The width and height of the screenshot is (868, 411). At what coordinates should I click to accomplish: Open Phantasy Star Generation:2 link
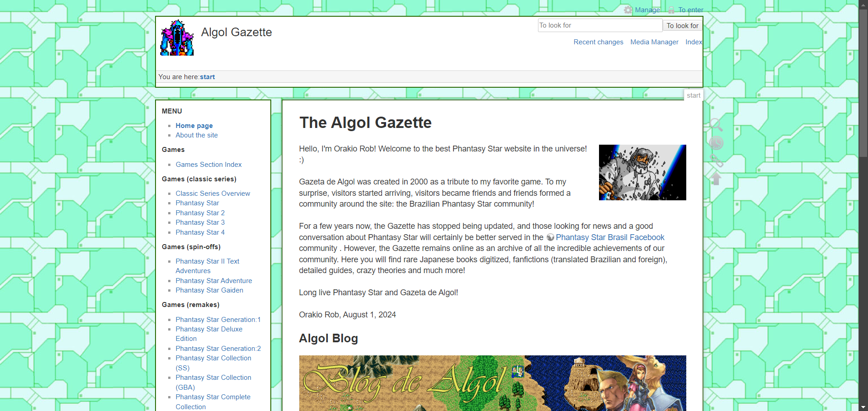218,349
